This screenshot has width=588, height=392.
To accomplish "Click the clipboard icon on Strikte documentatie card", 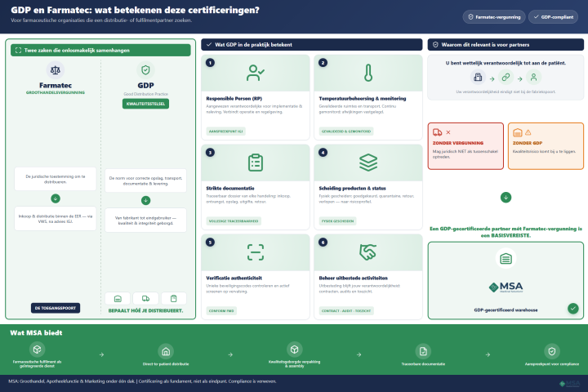I will click(x=256, y=163).
